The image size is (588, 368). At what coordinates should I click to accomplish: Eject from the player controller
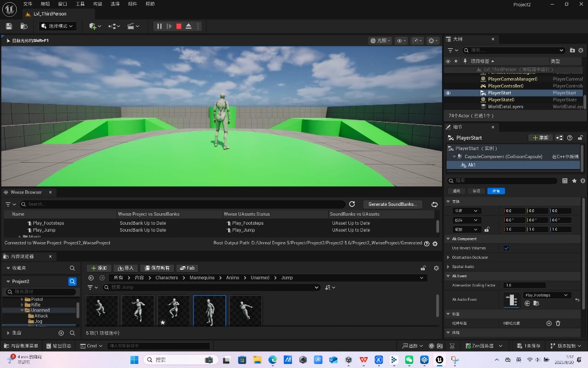click(189, 26)
